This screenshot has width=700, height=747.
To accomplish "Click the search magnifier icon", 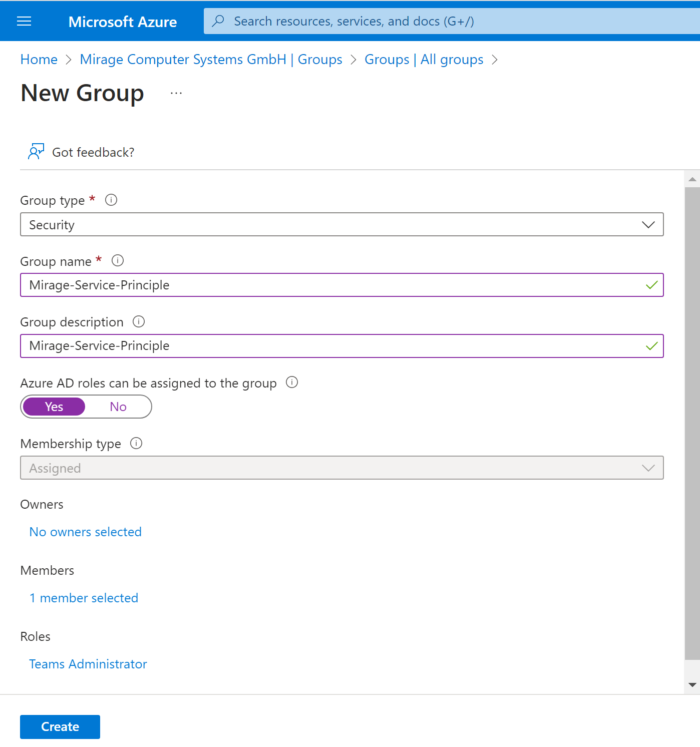I will [218, 21].
